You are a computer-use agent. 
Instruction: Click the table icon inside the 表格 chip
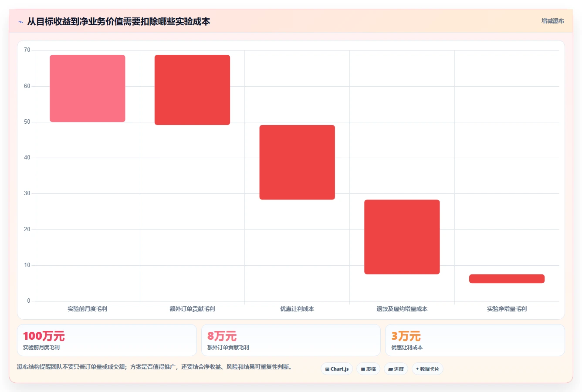[363, 369]
